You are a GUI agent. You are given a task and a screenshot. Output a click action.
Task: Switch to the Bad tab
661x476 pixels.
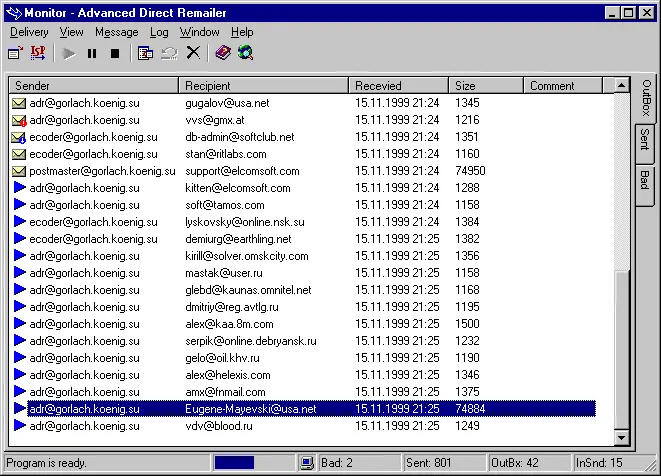[x=645, y=180]
